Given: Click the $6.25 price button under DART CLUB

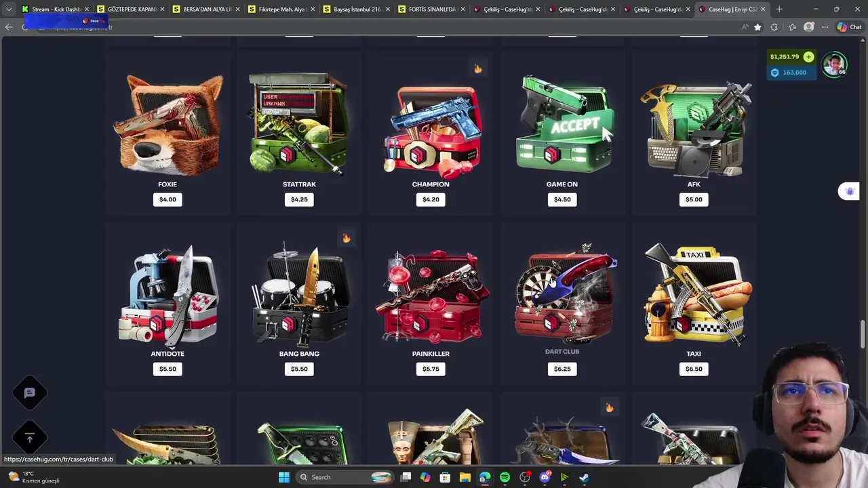Looking at the screenshot, I should click(x=562, y=369).
